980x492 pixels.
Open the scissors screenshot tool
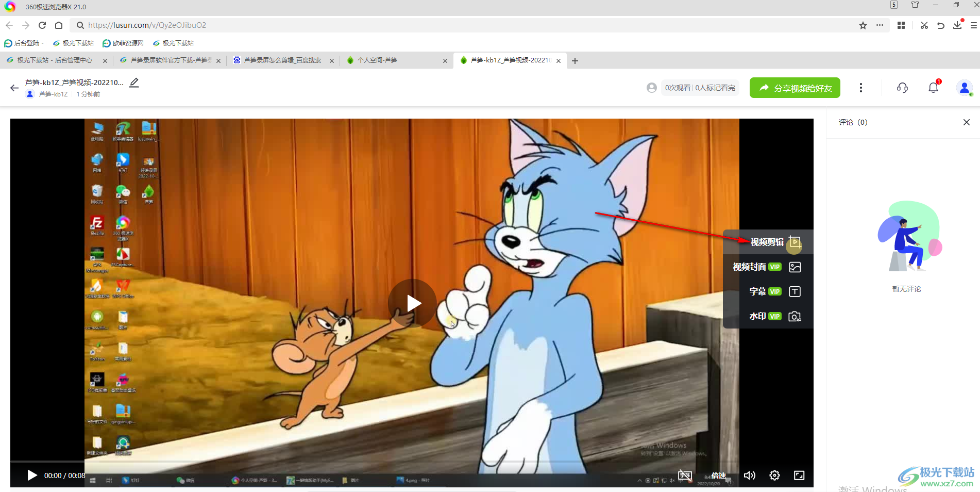[924, 25]
